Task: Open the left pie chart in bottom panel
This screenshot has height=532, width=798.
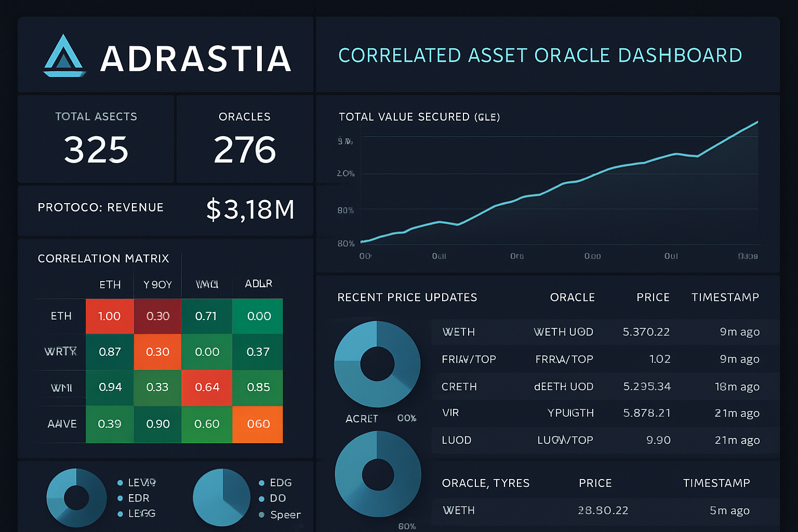Action: coord(76,497)
